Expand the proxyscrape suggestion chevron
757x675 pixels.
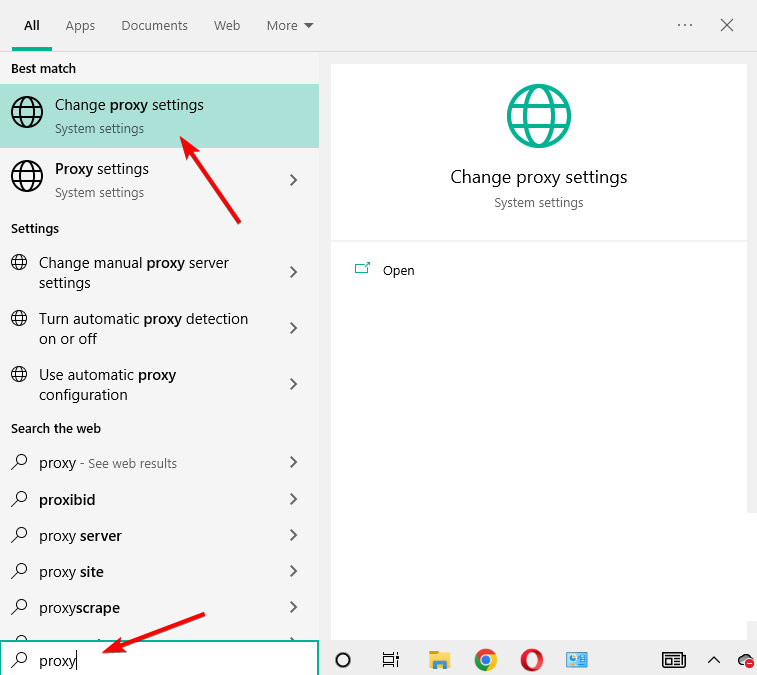[x=293, y=607]
